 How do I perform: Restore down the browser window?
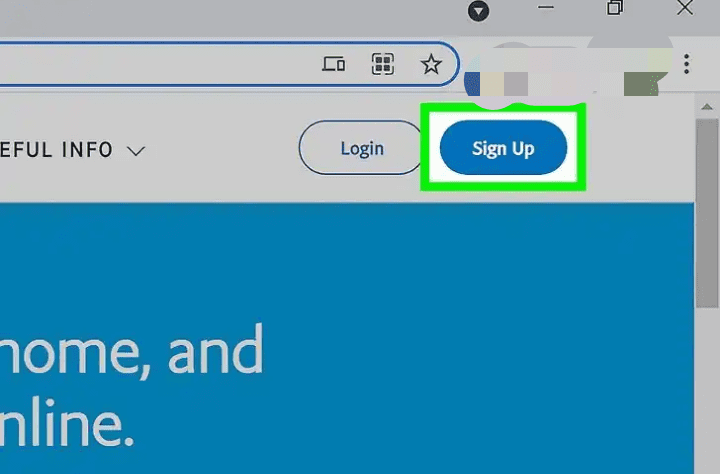(615, 7)
